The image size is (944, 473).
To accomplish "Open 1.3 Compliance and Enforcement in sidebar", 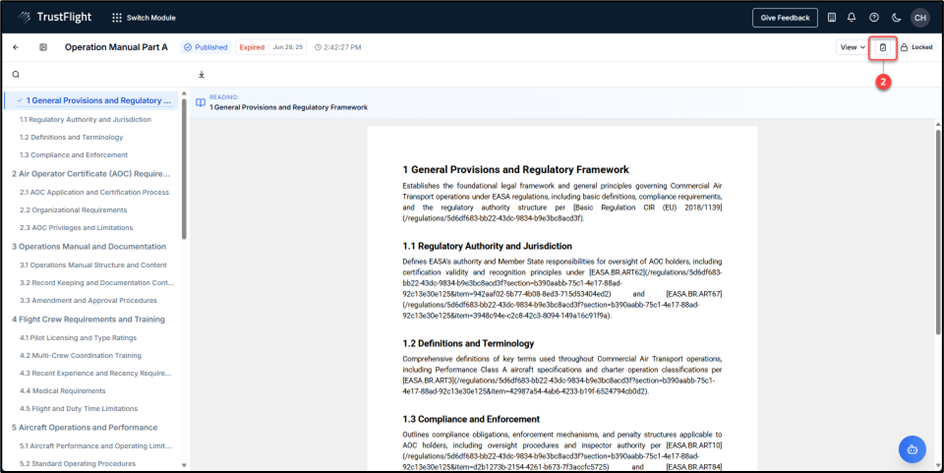I will pyautogui.click(x=73, y=155).
